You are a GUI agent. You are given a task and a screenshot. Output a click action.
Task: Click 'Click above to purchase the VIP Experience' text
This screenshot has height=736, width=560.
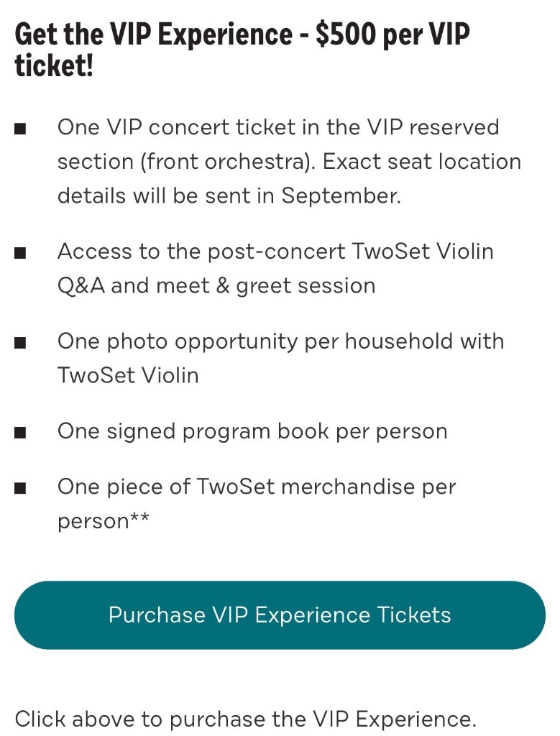coord(246,719)
